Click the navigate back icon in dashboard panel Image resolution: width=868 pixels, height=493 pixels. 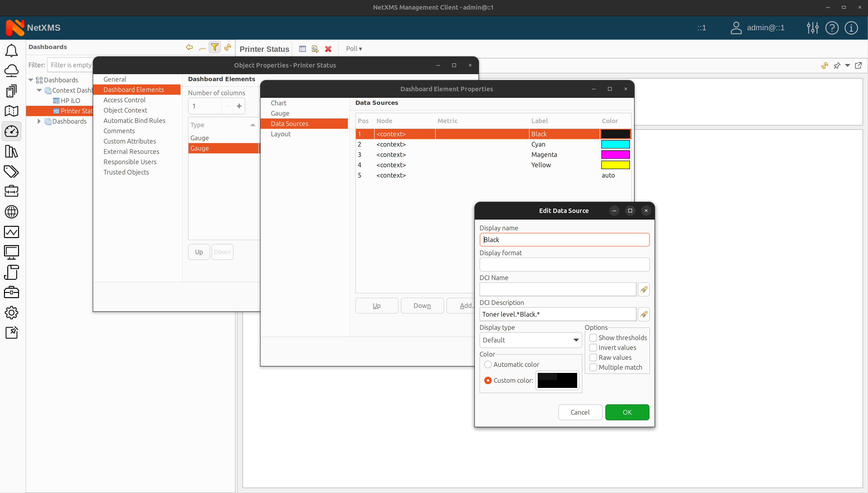[188, 48]
